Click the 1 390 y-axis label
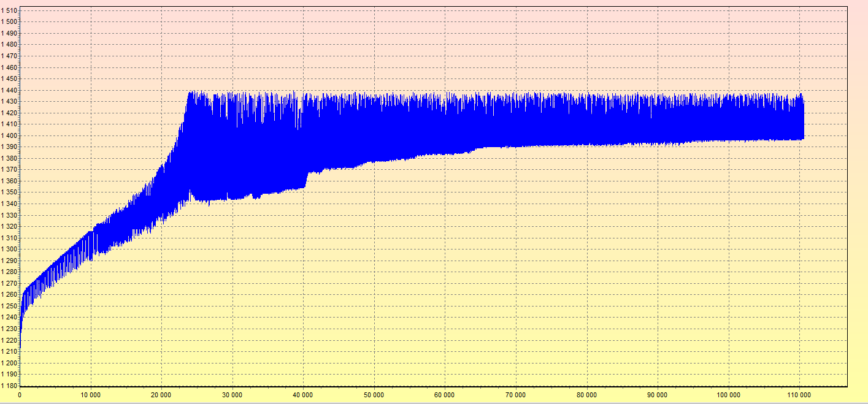868x404 pixels. click(x=9, y=147)
